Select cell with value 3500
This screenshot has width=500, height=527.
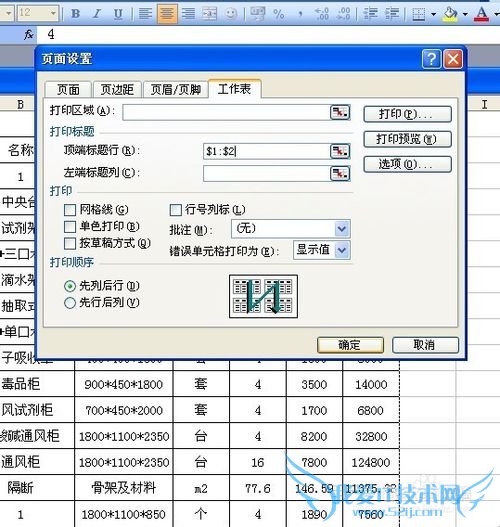[x=314, y=384]
